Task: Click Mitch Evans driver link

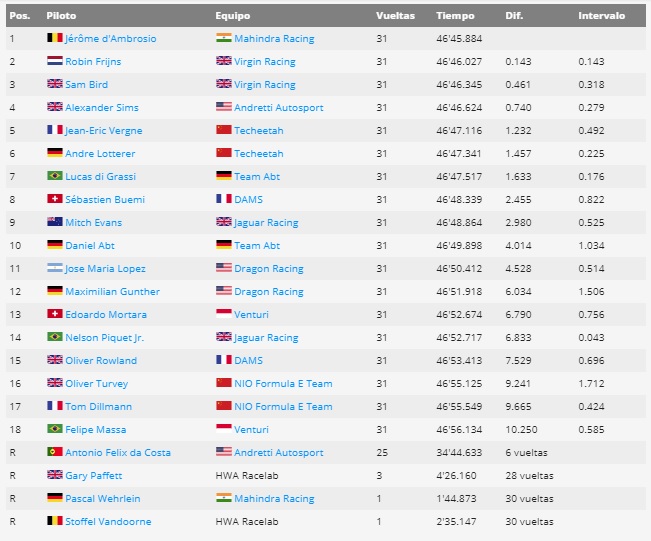Action: pos(93,223)
